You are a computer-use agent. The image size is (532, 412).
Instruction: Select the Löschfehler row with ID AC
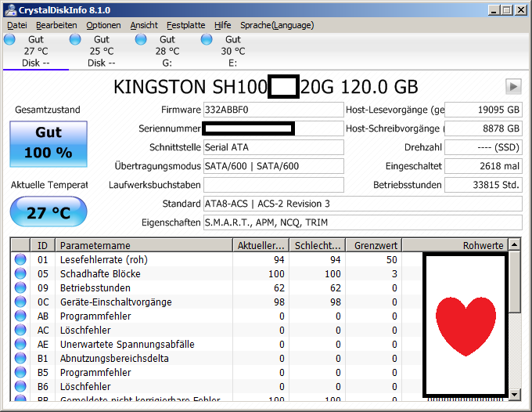[x=260, y=330]
